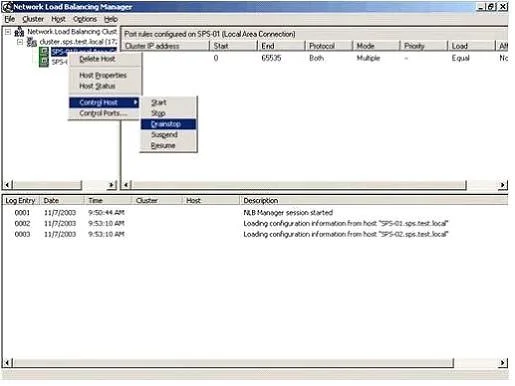Open the Options menu

click(85, 19)
